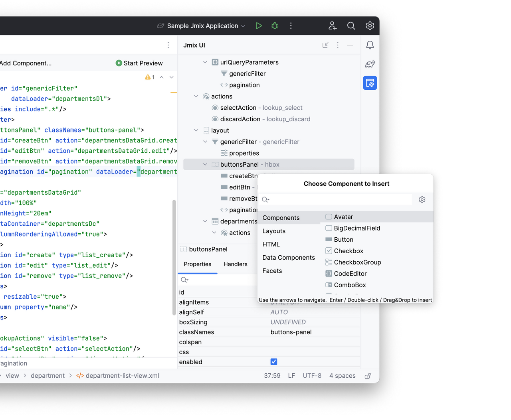
Task: Open the Notifications bell
Action: coord(369,45)
